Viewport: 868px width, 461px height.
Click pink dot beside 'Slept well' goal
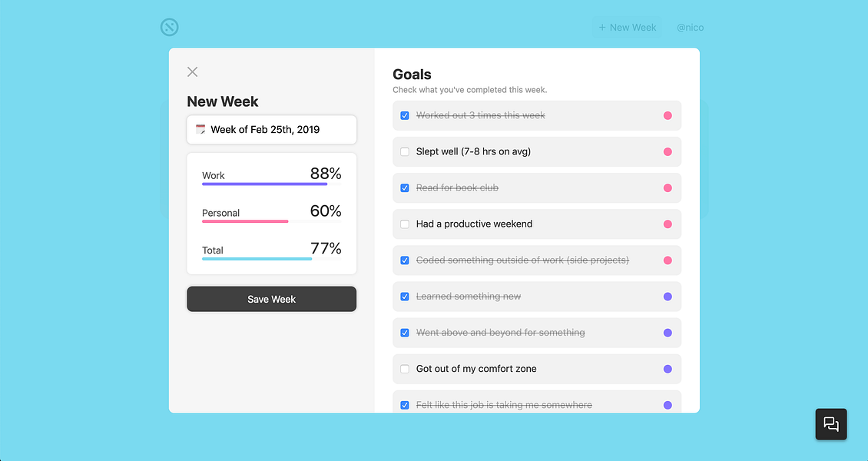click(x=668, y=151)
